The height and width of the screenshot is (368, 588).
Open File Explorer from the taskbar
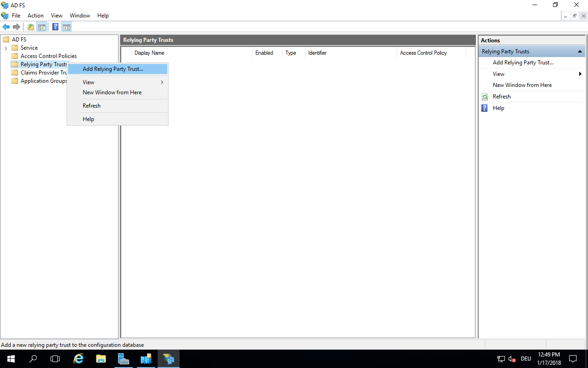coord(101,359)
